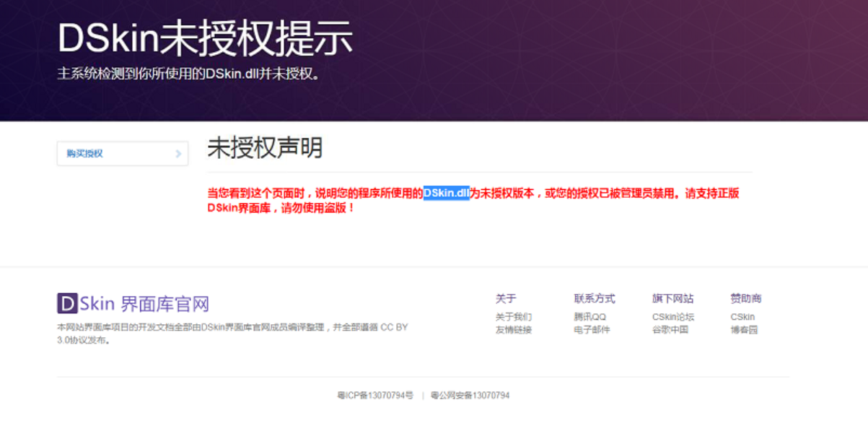This screenshot has width=868, height=444.
Task: Click the 粤ICP备13070794号 registration text
Action: tap(375, 396)
